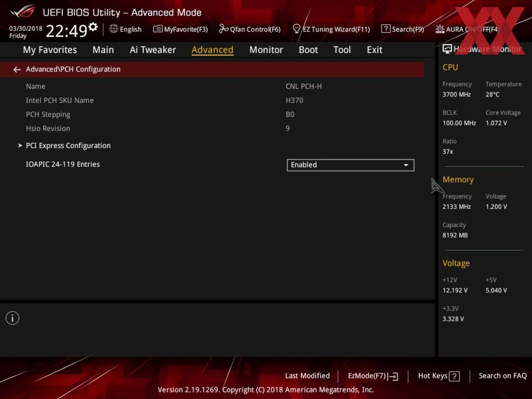
Task: Click Memory voltage 1.200 V value
Action: (x=496, y=207)
